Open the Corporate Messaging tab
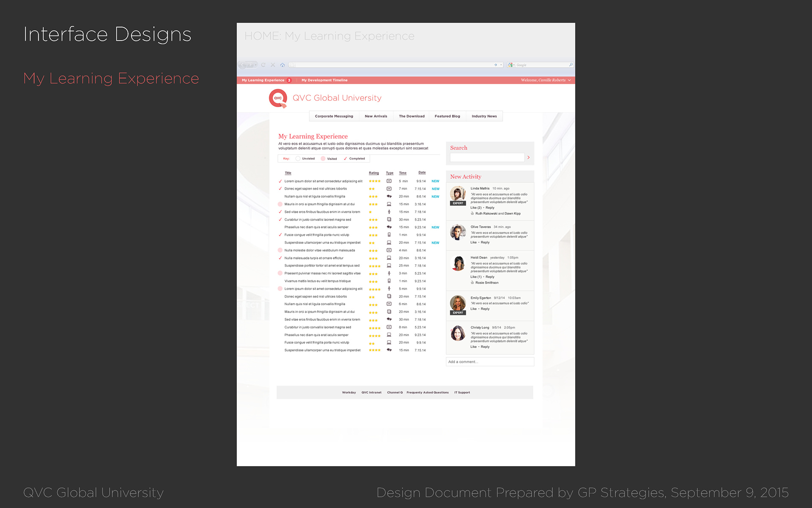812x508 pixels. coord(334,116)
